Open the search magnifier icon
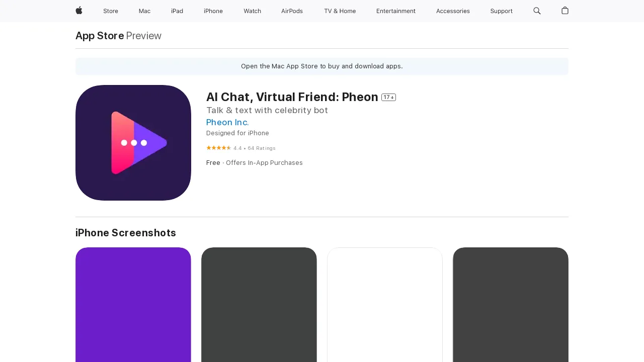The height and width of the screenshot is (362, 644). tap(537, 11)
